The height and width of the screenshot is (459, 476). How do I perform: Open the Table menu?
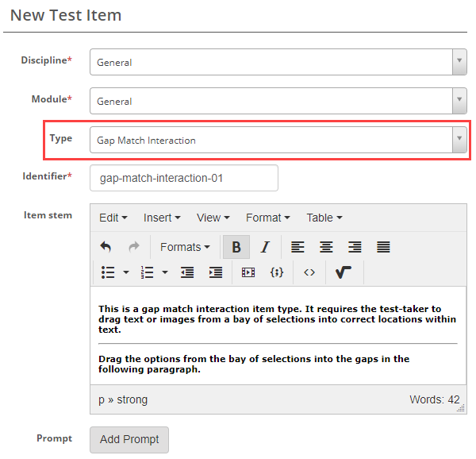point(324,218)
